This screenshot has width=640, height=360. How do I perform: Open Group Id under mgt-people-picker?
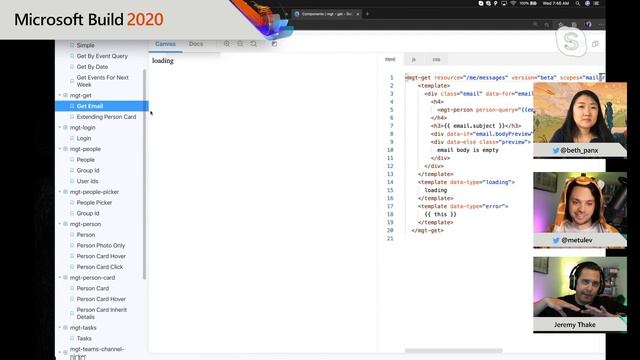88,213
